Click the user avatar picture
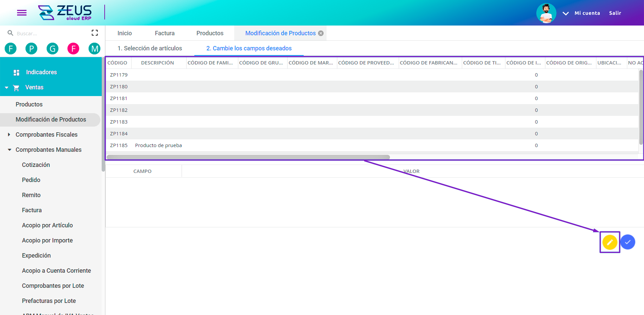The image size is (644, 315). tap(546, 13)
